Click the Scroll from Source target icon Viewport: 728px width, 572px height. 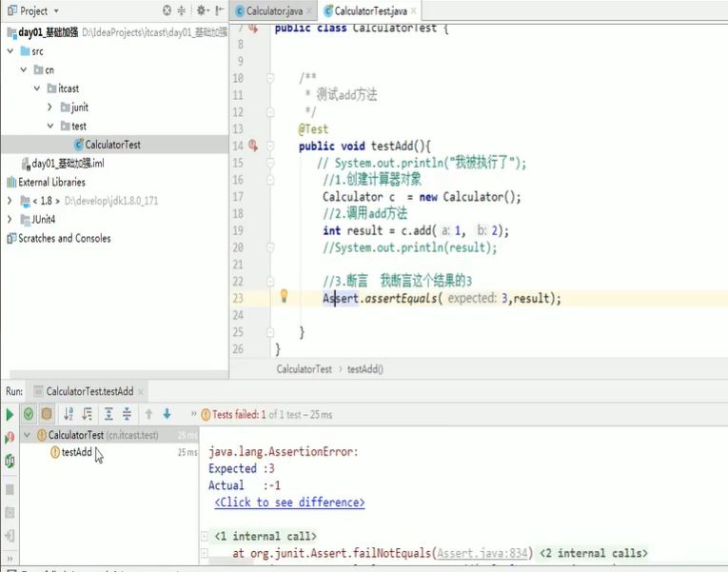pyautogui.click(x=167, y=10)
